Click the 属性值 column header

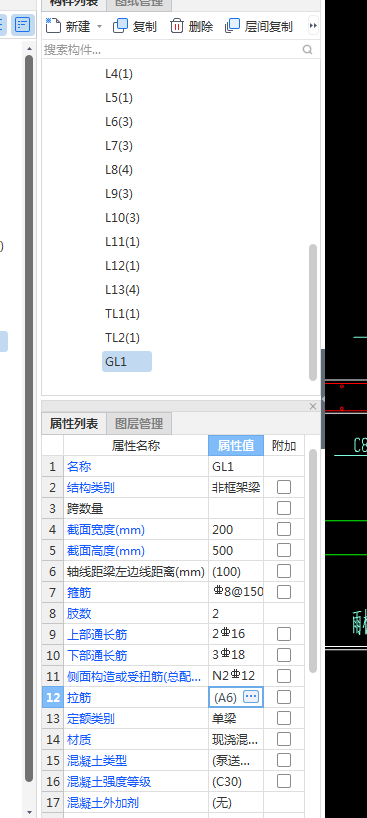click(x=236, y=446)
